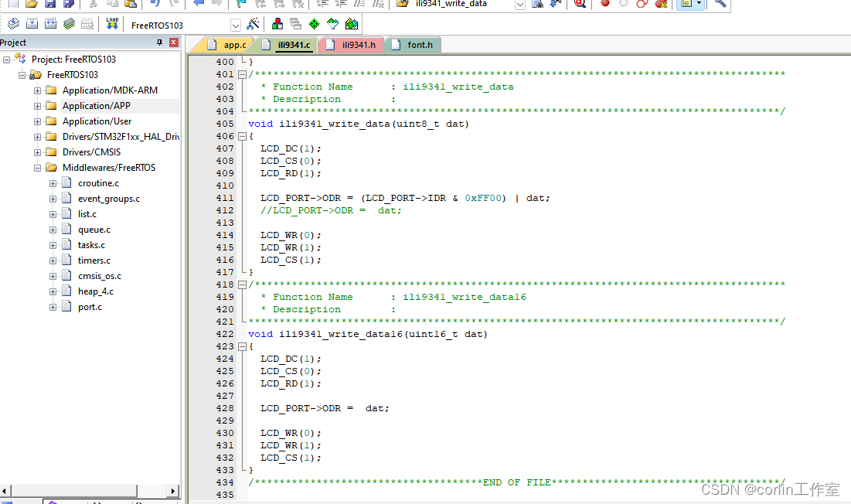Open Options for Target with magic wand icon

[x=253, y=23]
